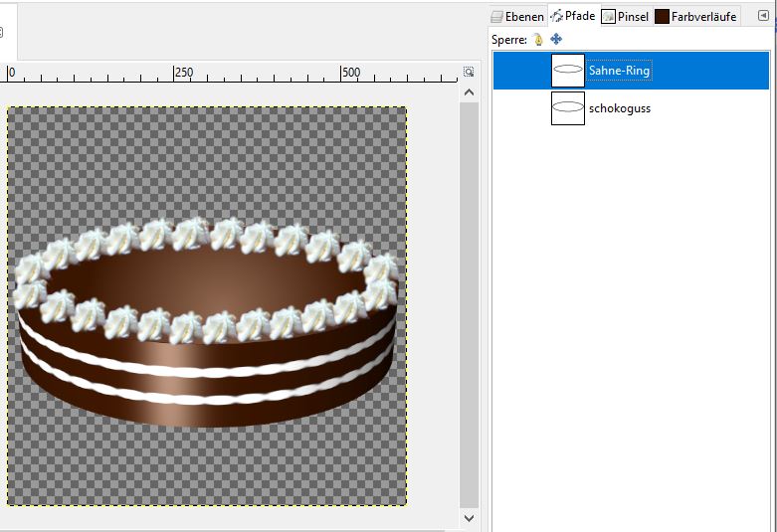
Task: Click the Pinsel tab brush icon
Action: [x=608, y=16]
